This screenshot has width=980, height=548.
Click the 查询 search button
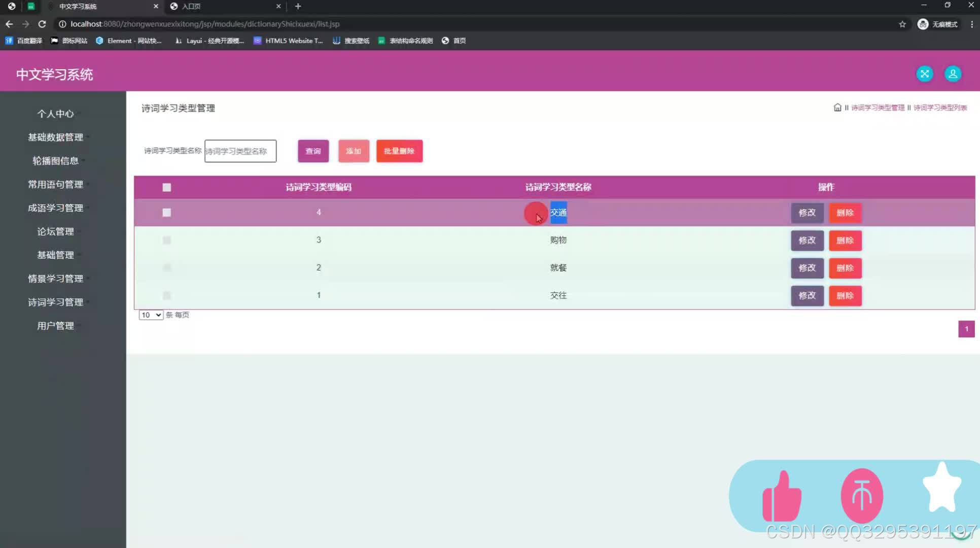[x=313, y=151]
